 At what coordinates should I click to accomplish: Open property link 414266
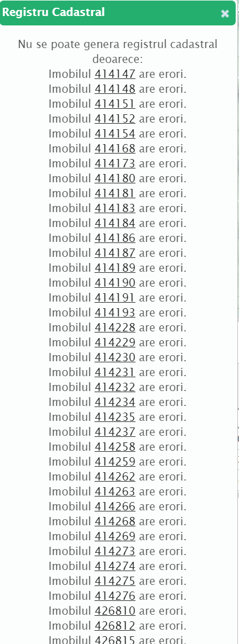pos(115,506)
